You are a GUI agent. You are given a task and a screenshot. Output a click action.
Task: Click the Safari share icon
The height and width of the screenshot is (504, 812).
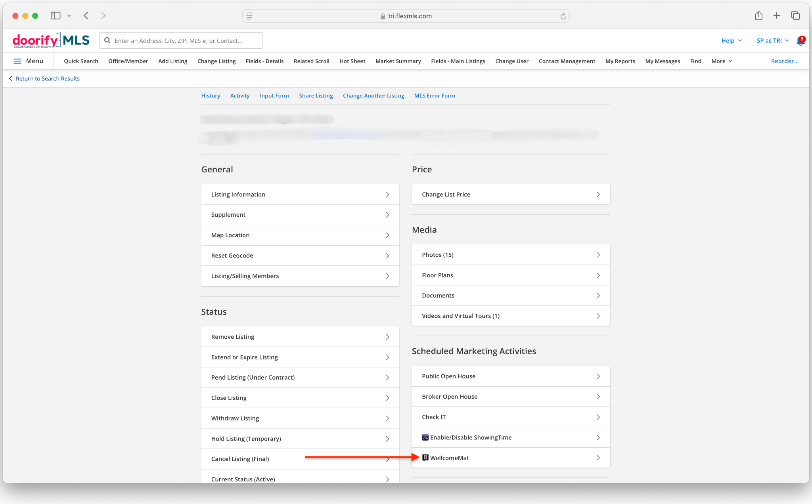(758, 15)
